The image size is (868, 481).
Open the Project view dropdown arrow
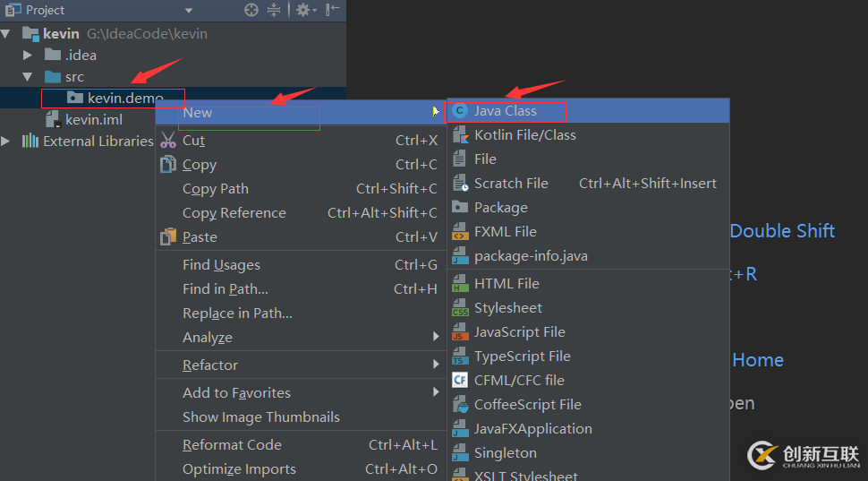pyautogui.click(x=189, y=11)
